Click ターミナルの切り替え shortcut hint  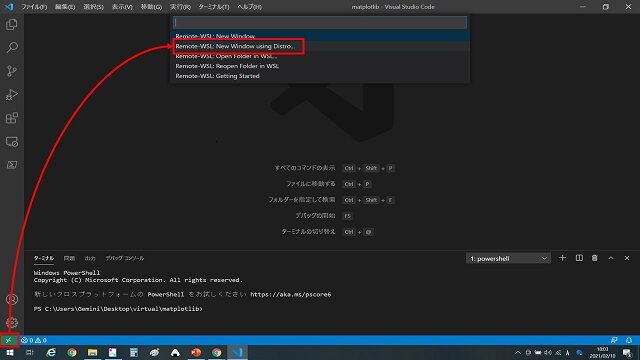coord(308,231)
